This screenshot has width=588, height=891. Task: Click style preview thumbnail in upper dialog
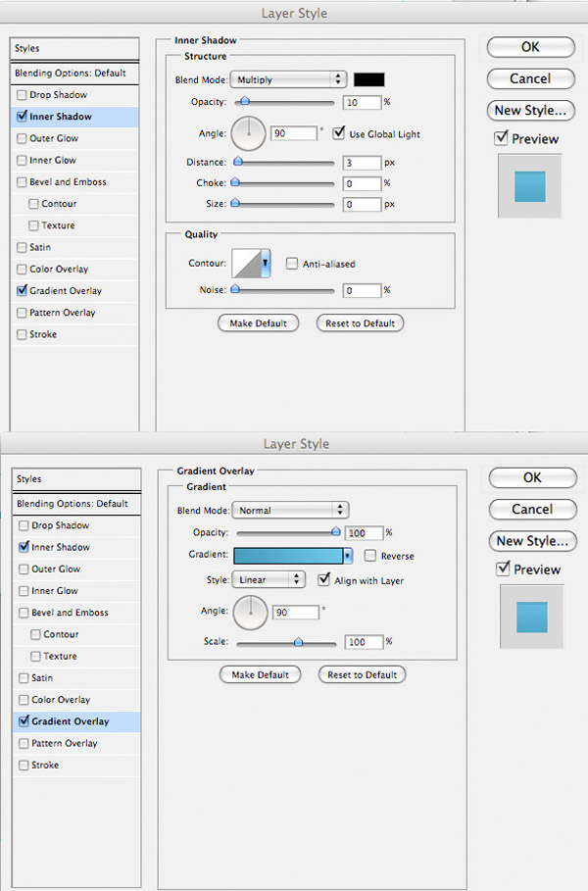[530, 186]
